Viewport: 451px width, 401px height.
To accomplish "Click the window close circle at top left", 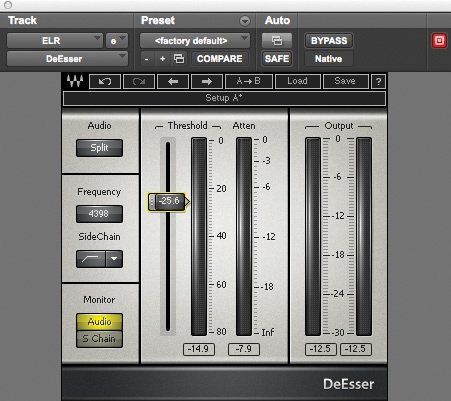I will click(x=7, y=5).
